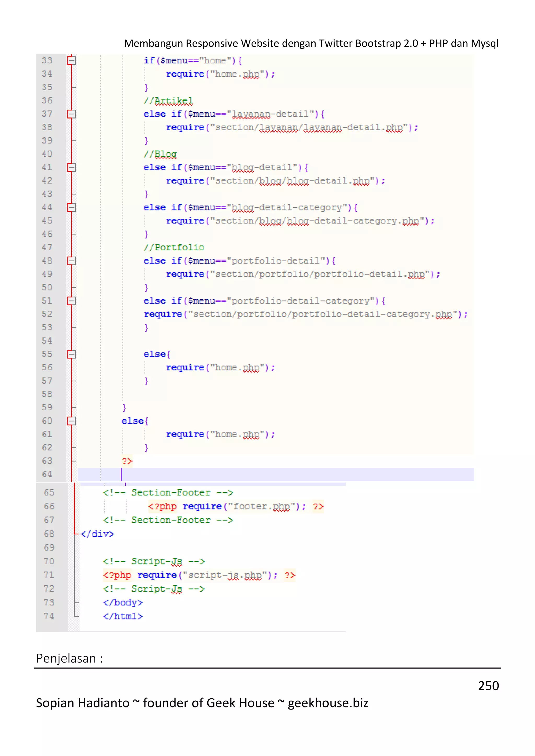This screenshot has height=756, width=535.
Task: Click the "blog-detail" condition on line 41
Action: 226,168
